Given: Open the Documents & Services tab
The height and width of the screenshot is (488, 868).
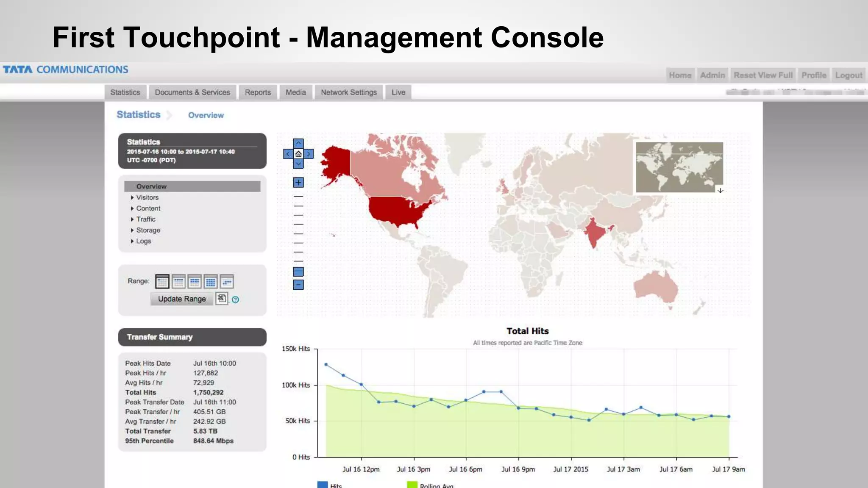Looking at the screenshot, I should click(x=192, y=92).
